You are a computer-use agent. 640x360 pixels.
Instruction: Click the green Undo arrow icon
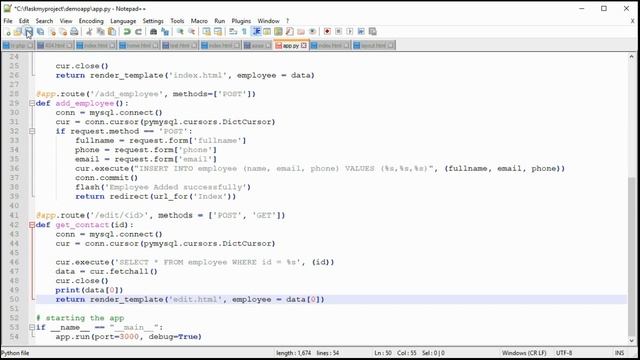tap(127, 32)
